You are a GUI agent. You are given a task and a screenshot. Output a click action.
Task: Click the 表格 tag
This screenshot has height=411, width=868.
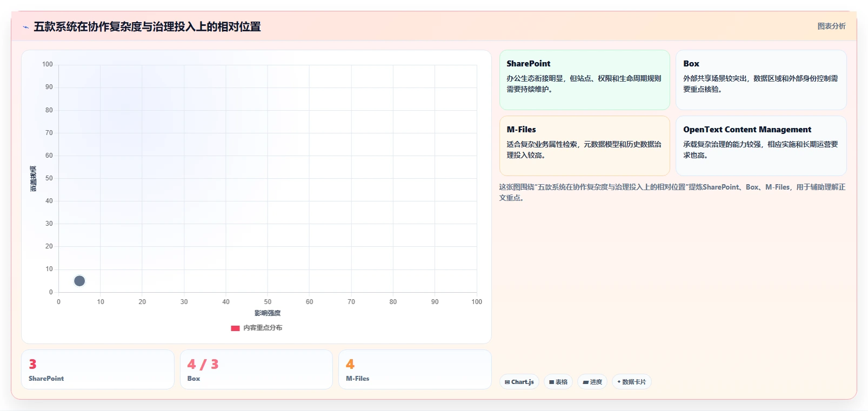558,382
